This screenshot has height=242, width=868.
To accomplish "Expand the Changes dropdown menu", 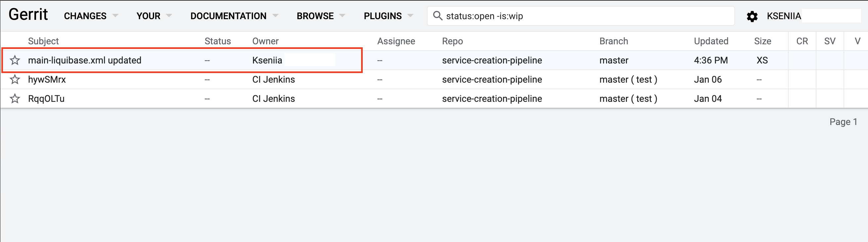I will tap(91, 16).
